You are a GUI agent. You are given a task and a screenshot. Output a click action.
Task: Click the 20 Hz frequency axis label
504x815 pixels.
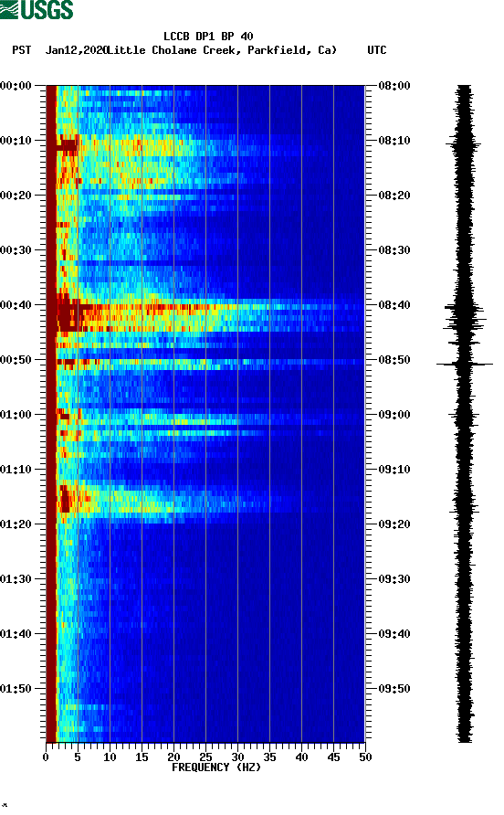[x=173, y=757]
